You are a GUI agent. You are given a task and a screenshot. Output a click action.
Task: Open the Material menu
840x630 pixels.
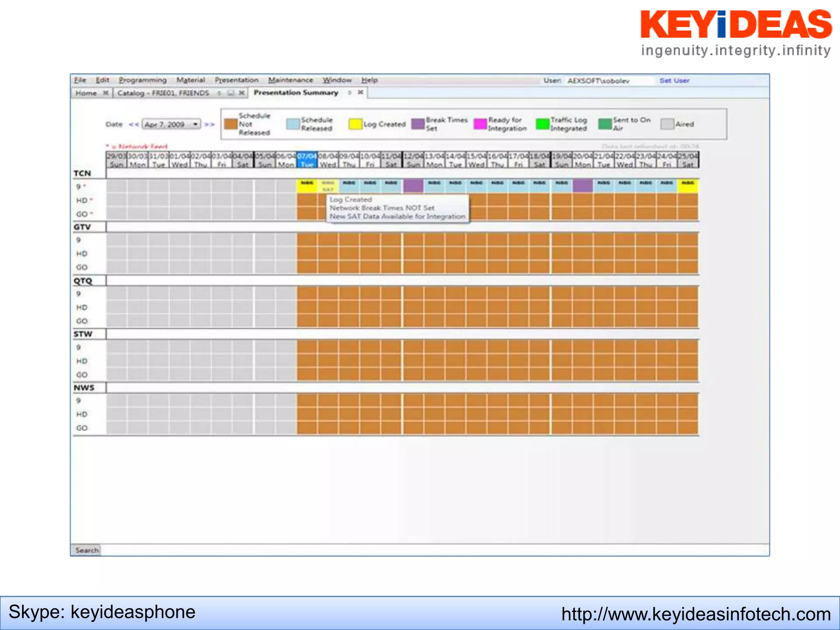coord(191,80)
